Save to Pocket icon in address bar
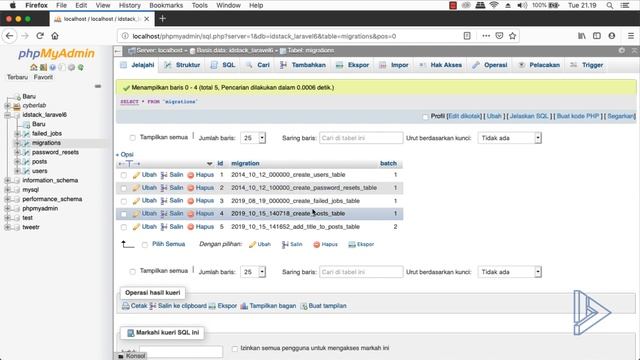The image size is (640, 360). [499, 36]
